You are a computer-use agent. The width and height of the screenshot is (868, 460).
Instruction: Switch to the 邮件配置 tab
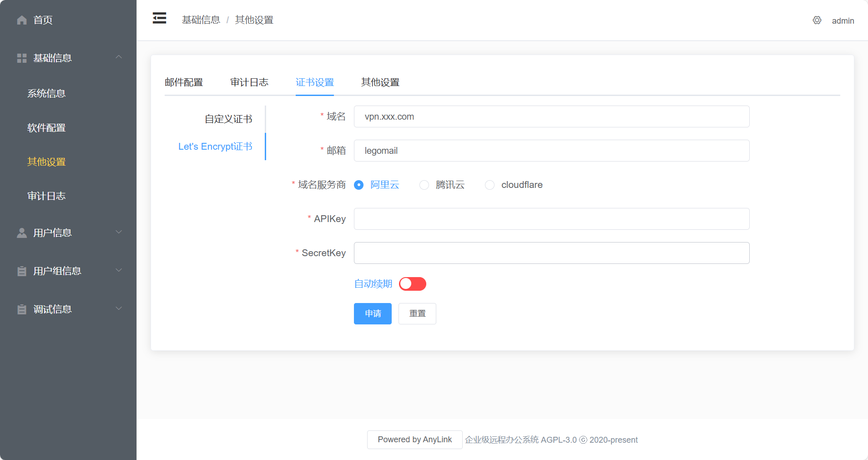point(184,82)
